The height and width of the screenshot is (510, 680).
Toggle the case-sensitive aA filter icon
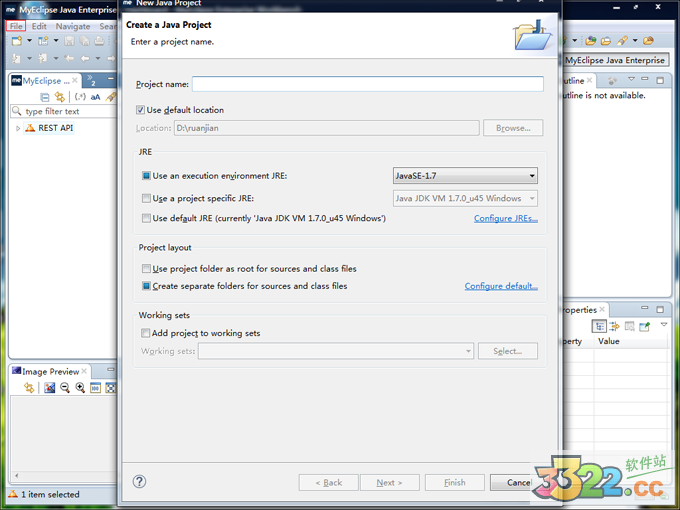(x=95, y=97)
